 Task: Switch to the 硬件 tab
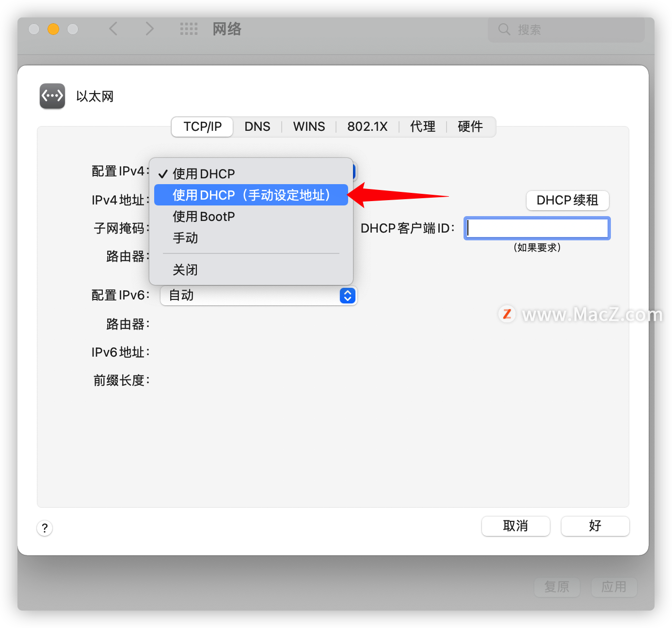tap(470, 126)
